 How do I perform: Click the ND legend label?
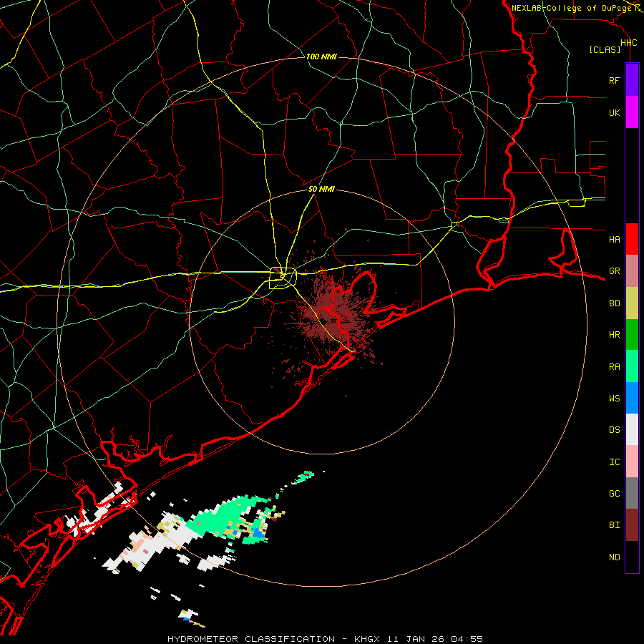click(x=614, y=557)
